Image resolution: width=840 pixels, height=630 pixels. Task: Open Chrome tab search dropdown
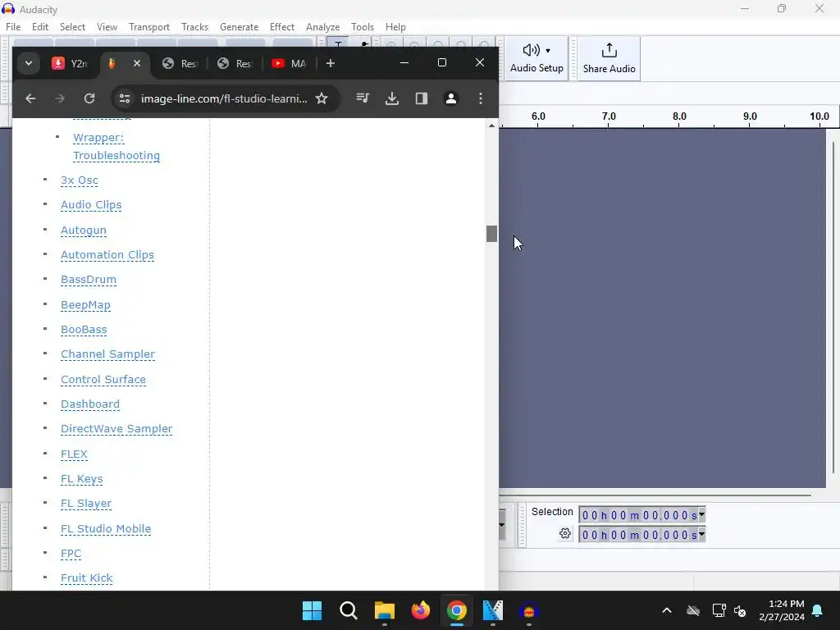[x=29, y=63]
